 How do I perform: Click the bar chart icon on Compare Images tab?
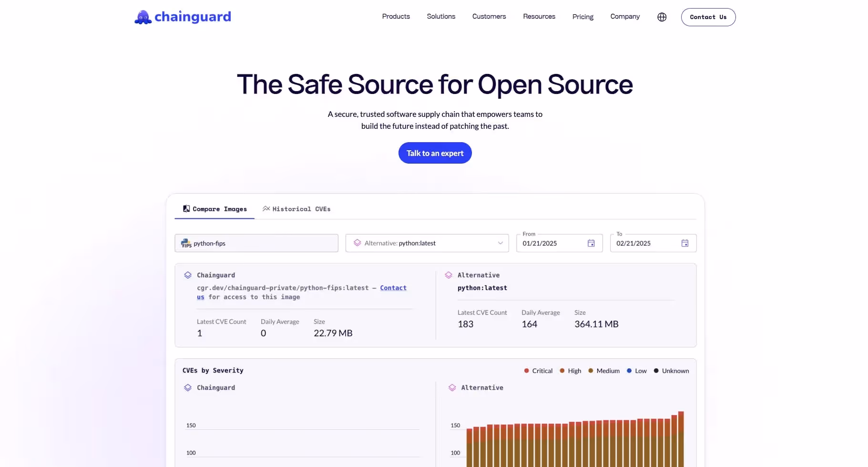tap(186, 208)
